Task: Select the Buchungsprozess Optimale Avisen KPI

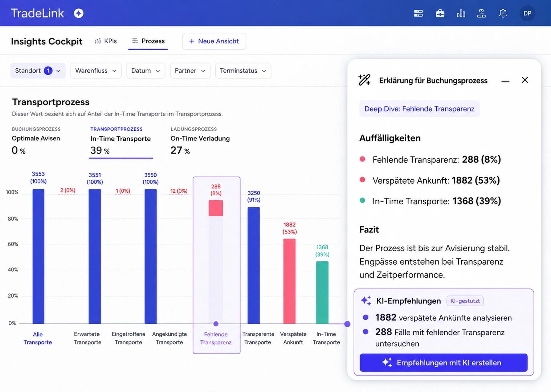Action: click(36, 142)
